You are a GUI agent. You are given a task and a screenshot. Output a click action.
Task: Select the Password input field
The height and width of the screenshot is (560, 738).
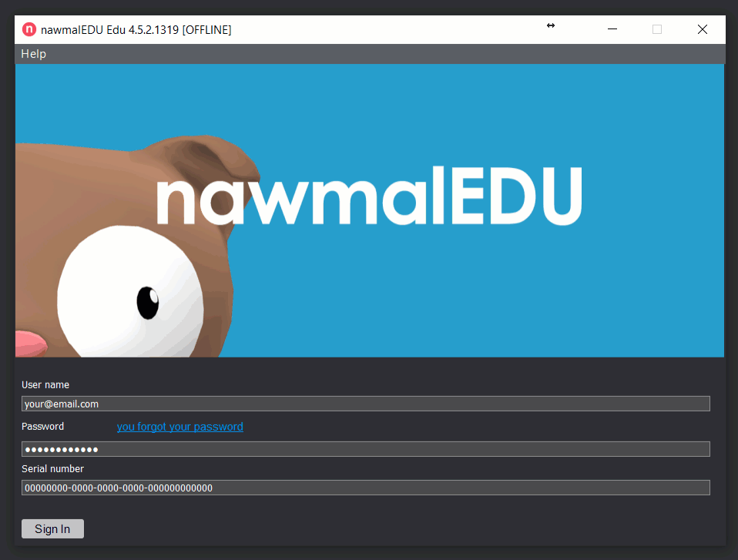point(366,449)
